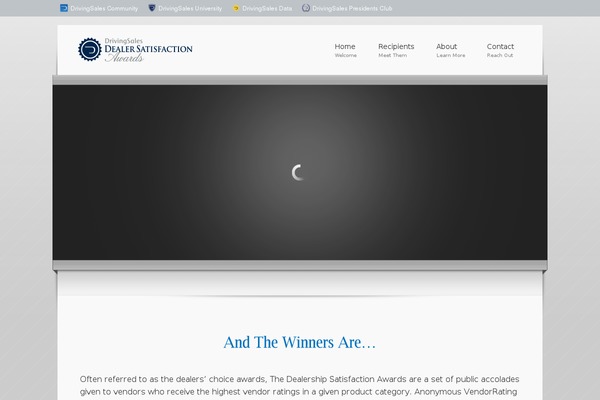
Task: Open the DrivingSales University link
Action: 190,8
